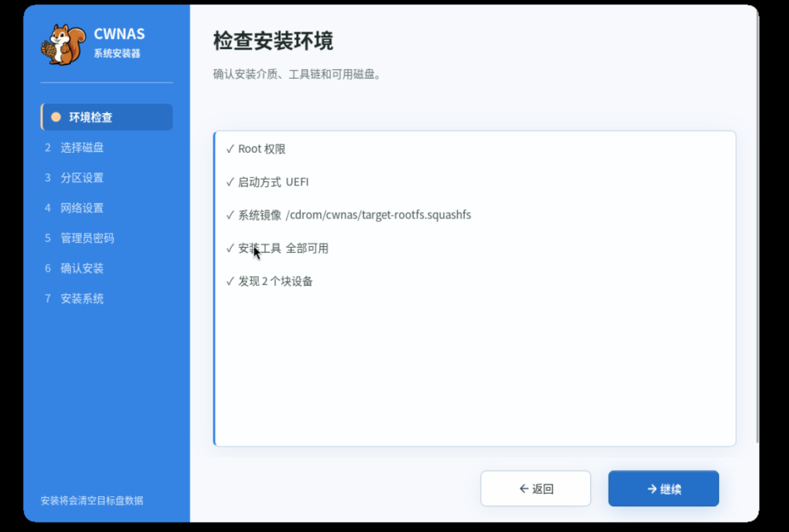789x532 pixels.
Task: Click the orange dot beside 环境检查
Action: (56, 117)
